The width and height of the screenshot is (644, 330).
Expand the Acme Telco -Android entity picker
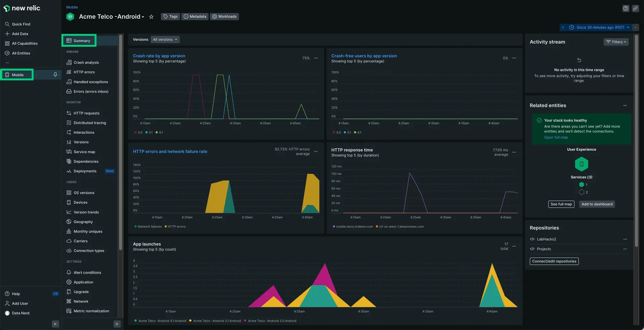[143, 16]
